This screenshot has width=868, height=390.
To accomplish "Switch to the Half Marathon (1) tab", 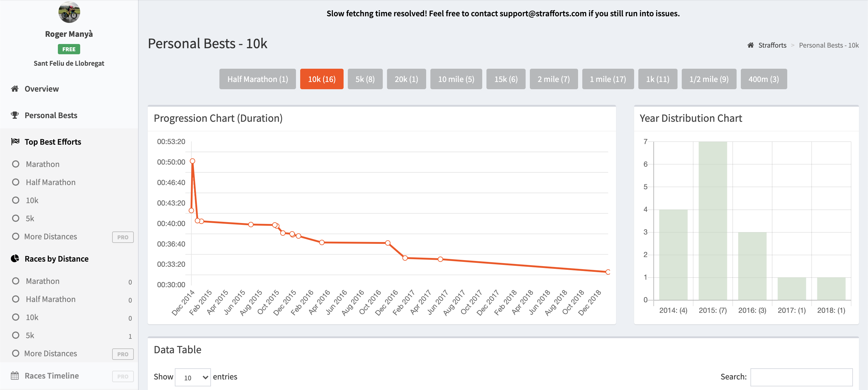I will 257,79.
